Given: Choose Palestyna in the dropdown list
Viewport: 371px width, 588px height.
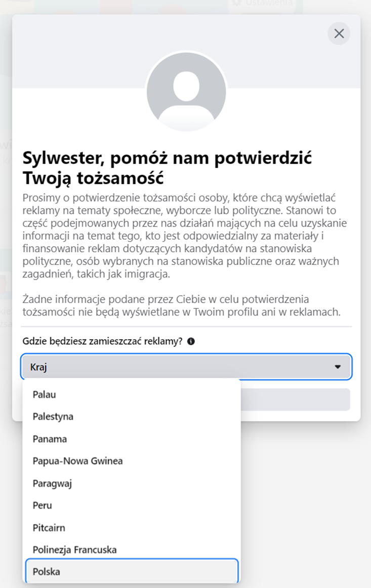Looking at the screenshot, I should tap(53, 417).
